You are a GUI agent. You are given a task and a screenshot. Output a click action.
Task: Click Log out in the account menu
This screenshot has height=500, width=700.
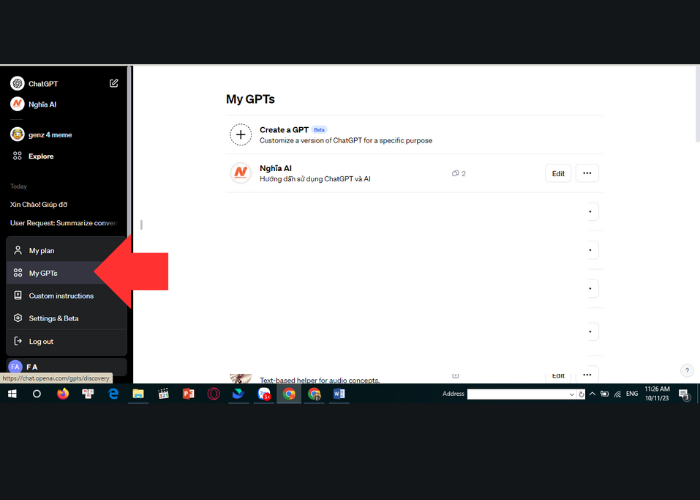pyautogui.click(x=41, y=341)
